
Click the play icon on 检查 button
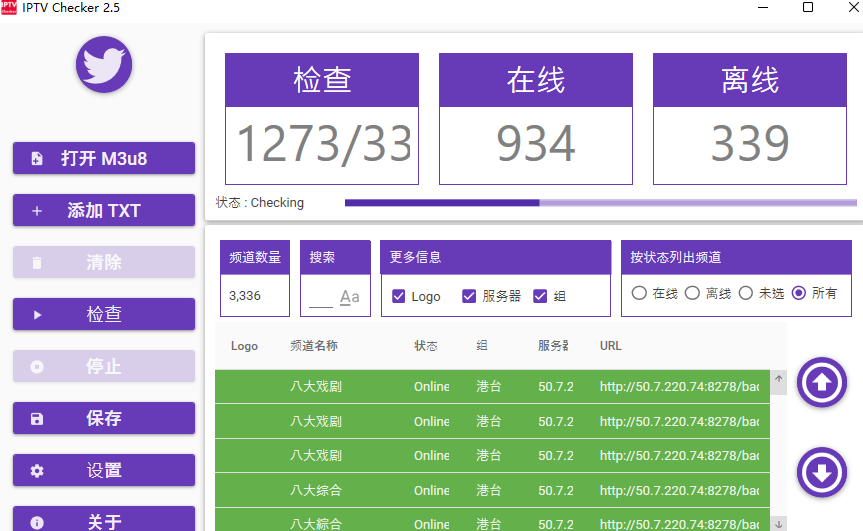38,315
